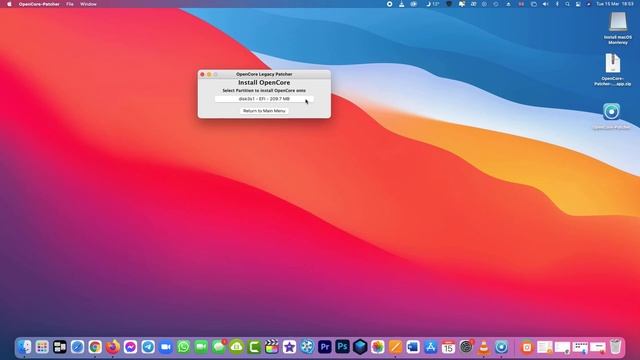
Task: Open the Trash in the Dock
Action: tap(616, 347)
